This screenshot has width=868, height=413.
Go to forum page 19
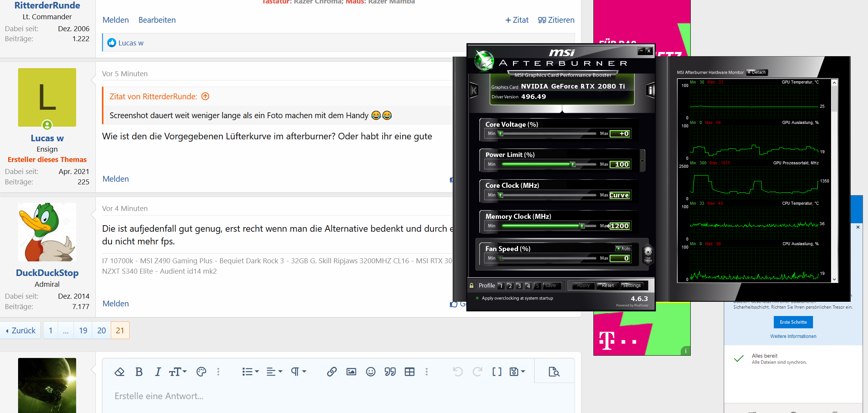pos(83,330)
